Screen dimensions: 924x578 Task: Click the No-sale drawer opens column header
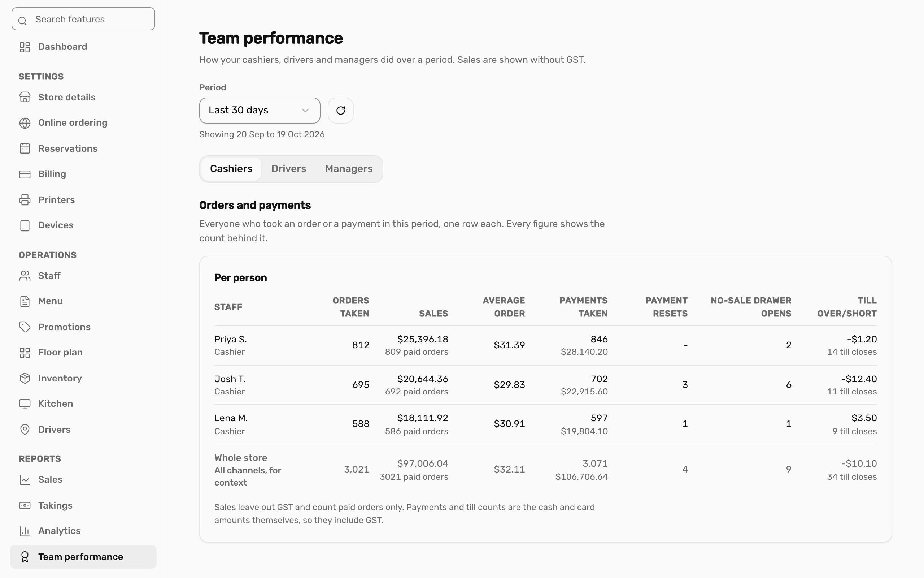click(x=751, y=307)
